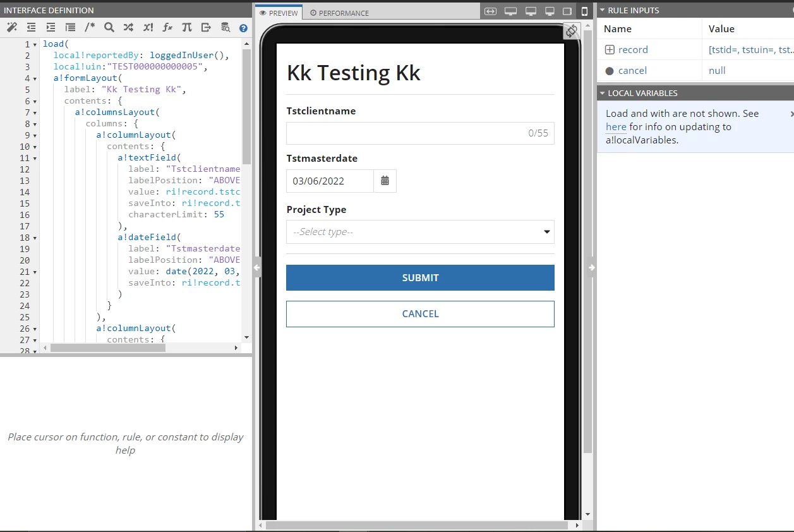The height and width of the screenshot is (532, 794).
Task: Open search using the magnifier icon
Action: pos(109,27)
